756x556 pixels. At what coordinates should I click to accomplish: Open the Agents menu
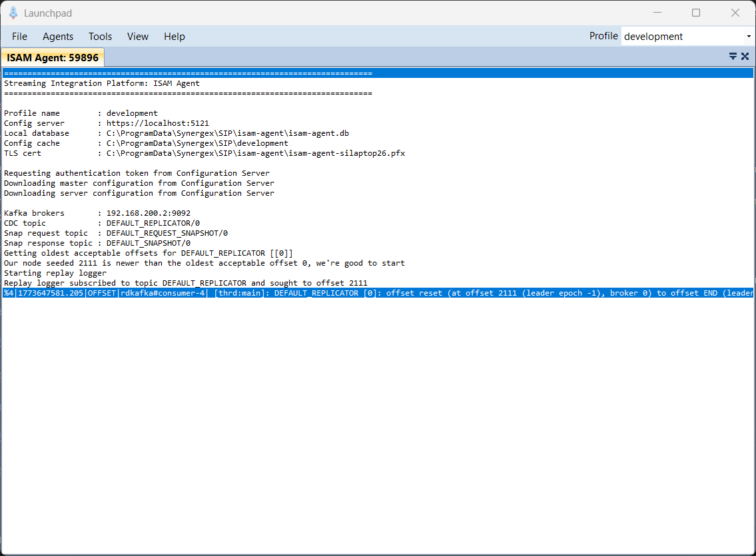(58, 37)
